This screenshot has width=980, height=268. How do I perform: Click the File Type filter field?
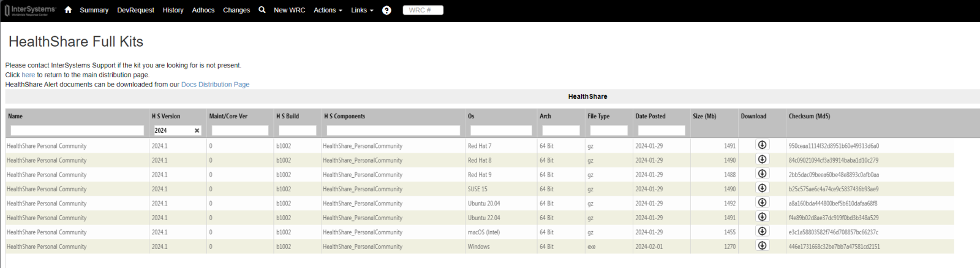(x=609, y=131)
